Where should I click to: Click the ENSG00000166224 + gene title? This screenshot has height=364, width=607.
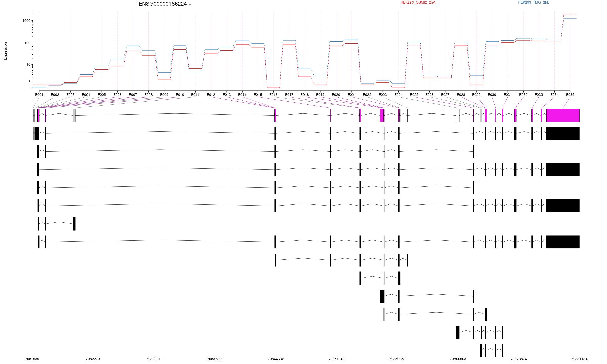coord(165,4)
